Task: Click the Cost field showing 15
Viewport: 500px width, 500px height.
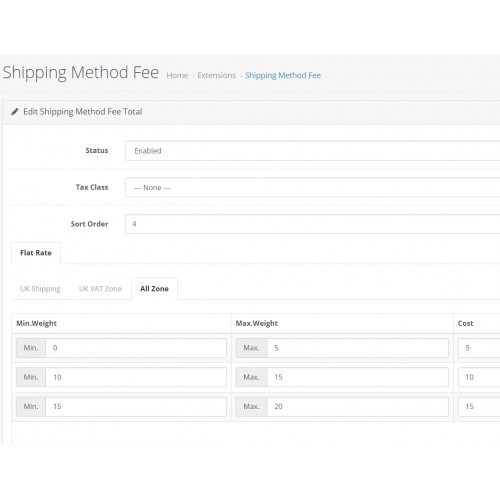Action: coord(479,407)
